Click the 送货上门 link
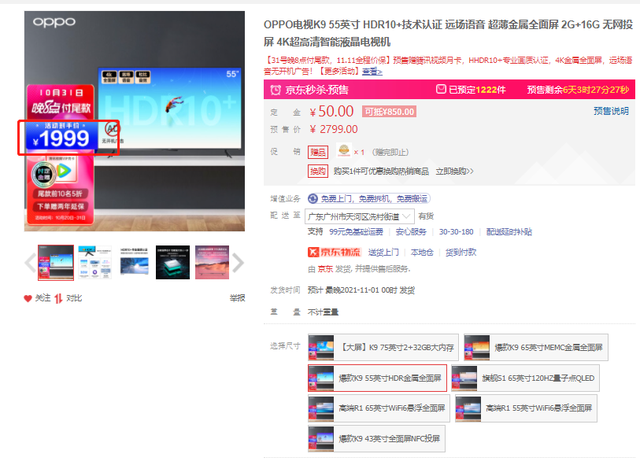 tap(383, 252)
